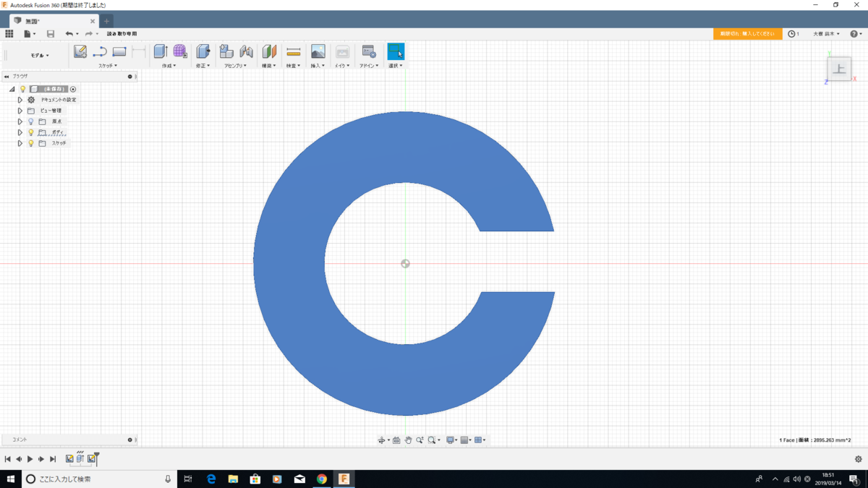
Task: Open the 挿入 toolbar menu
Action: pyautogui.click(x=318, y=66)
